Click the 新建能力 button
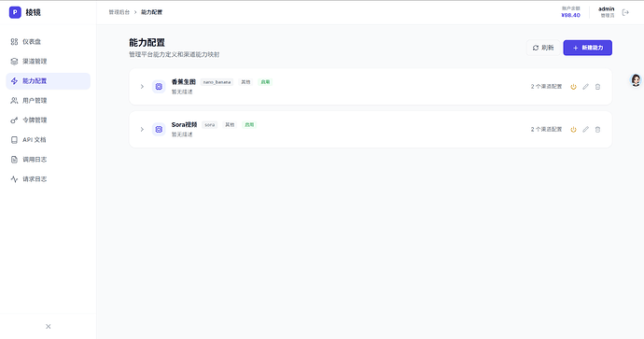The height and width of the screenshot is (339, 644). (x=588, y=48)
